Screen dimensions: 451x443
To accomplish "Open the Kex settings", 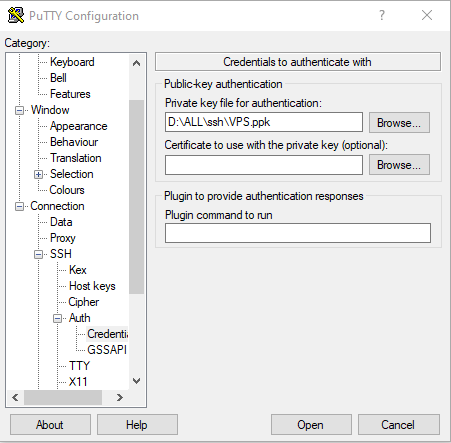I will (78, 270).
